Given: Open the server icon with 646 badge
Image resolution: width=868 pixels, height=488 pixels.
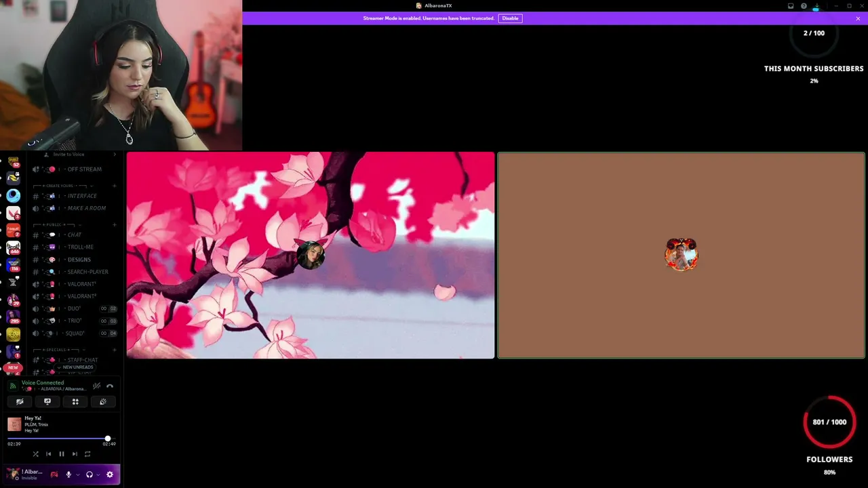Looking at the screenshot, I should point(13,249).
